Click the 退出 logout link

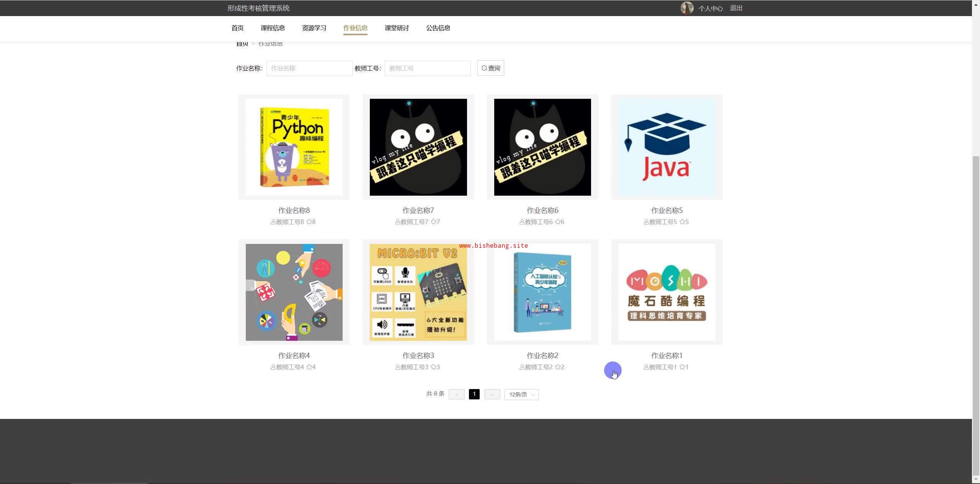click(736, 8)
